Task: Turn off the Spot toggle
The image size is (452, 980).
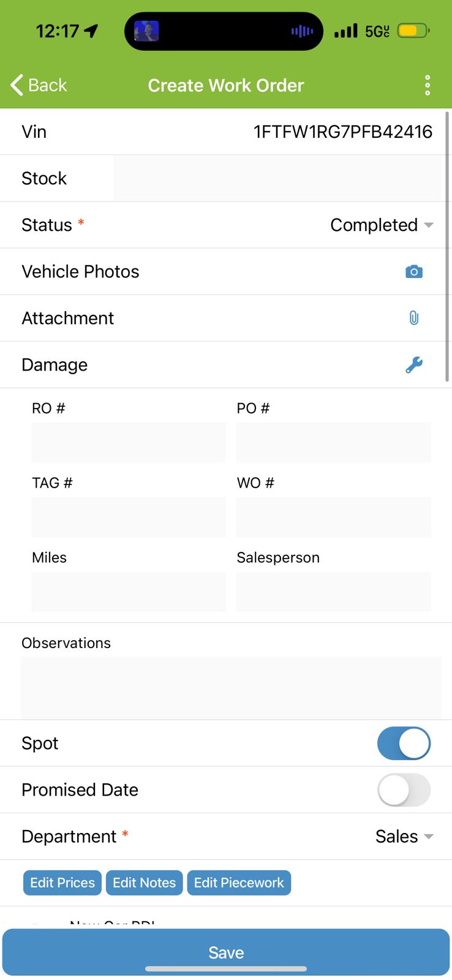Action: 404,743
